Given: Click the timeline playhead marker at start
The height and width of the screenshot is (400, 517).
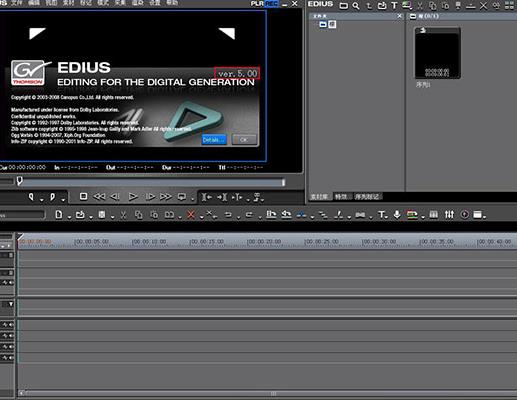Looking at the screenshot, I should tap(20, 238).
